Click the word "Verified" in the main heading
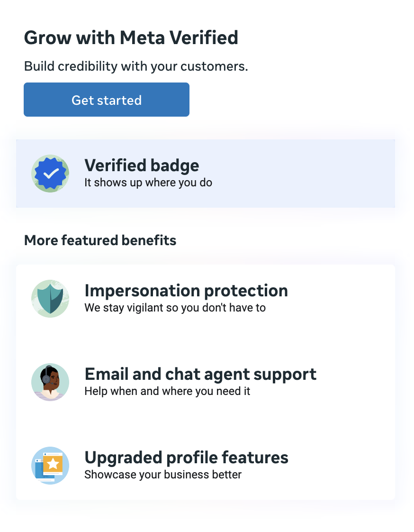414x532 pixels. click(203, 37)
